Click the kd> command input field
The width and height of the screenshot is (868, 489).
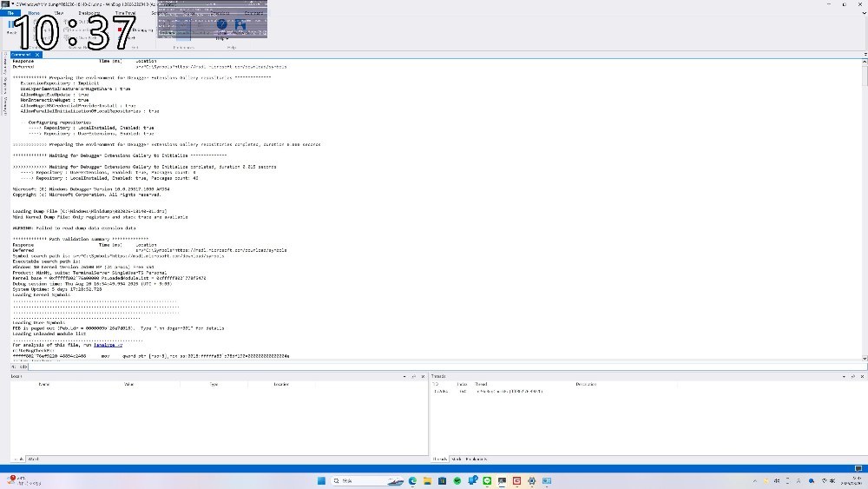445,367
